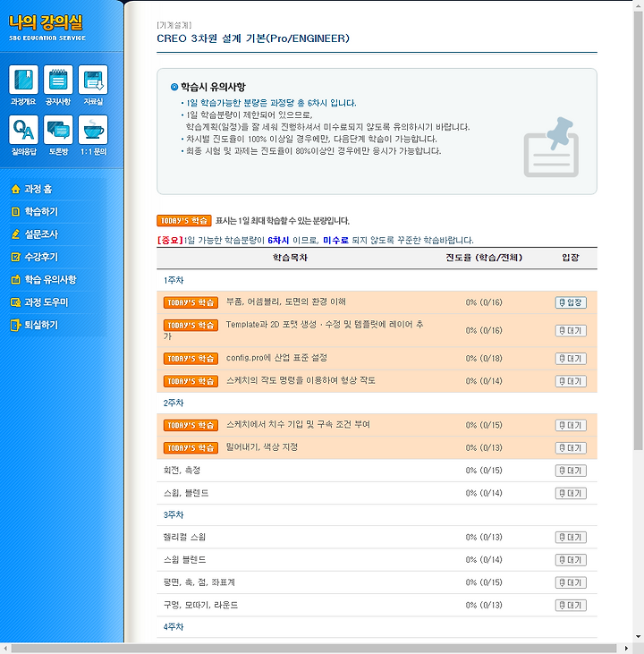This screenshot has width=644, height=654.
Task: Click 대기 button for 헬리컬 스윕 lesson
Action: [x=571, y=537]
